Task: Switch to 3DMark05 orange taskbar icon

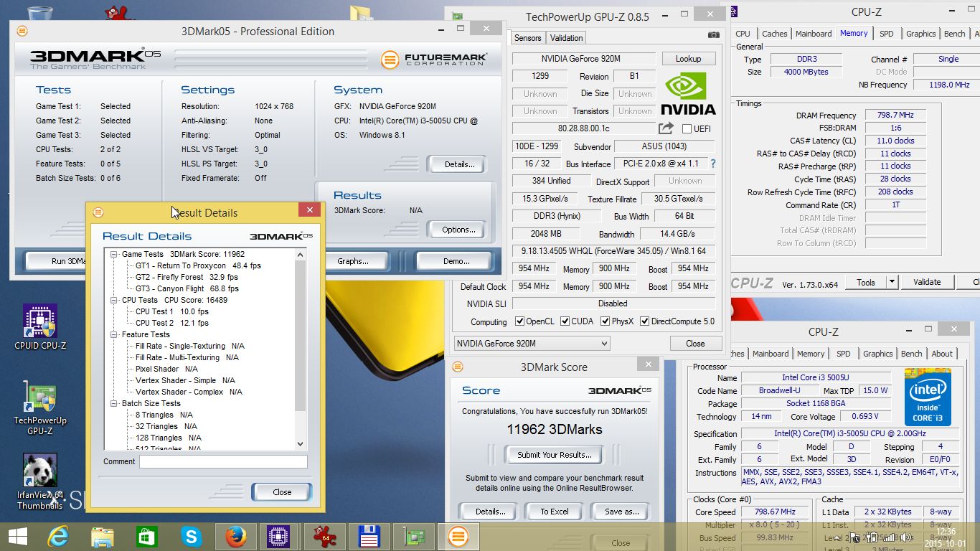Action: click(458, 536)
